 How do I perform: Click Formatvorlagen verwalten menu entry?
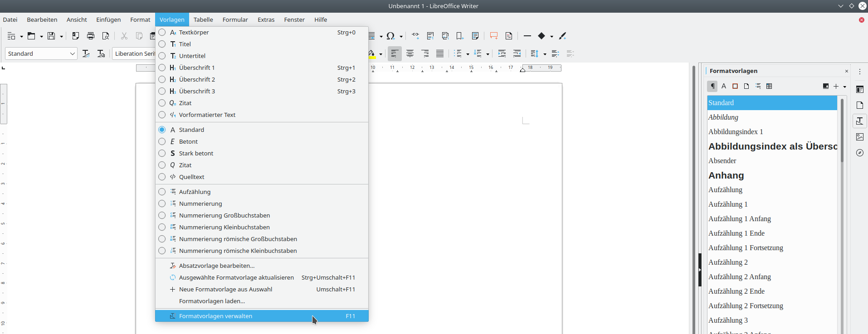pyautogui.click(x=215, y=316)
